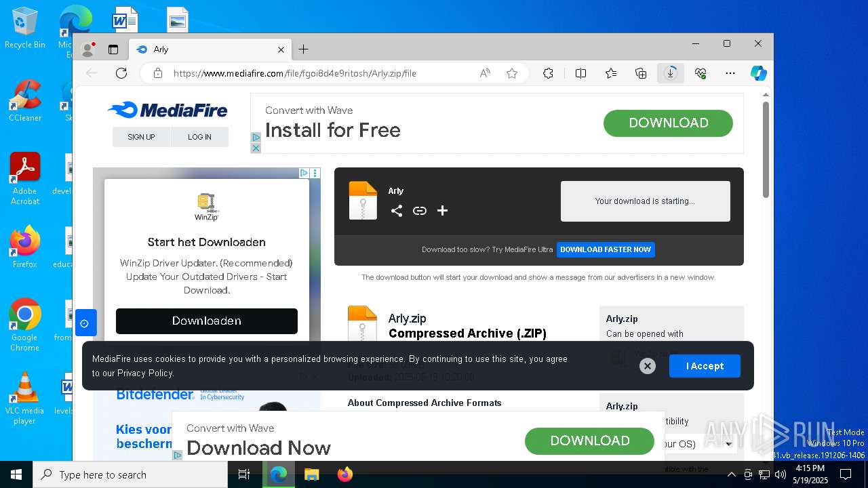
Task: Click the browser refresh button
Action: (x=121, y=73)
